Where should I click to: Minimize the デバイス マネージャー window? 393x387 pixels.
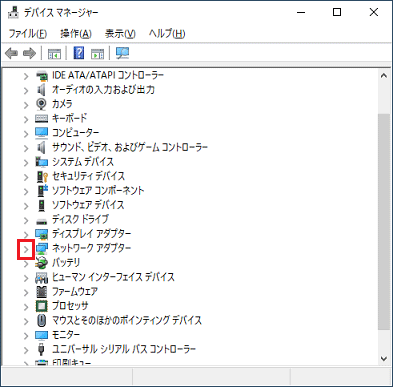point(301,12)
